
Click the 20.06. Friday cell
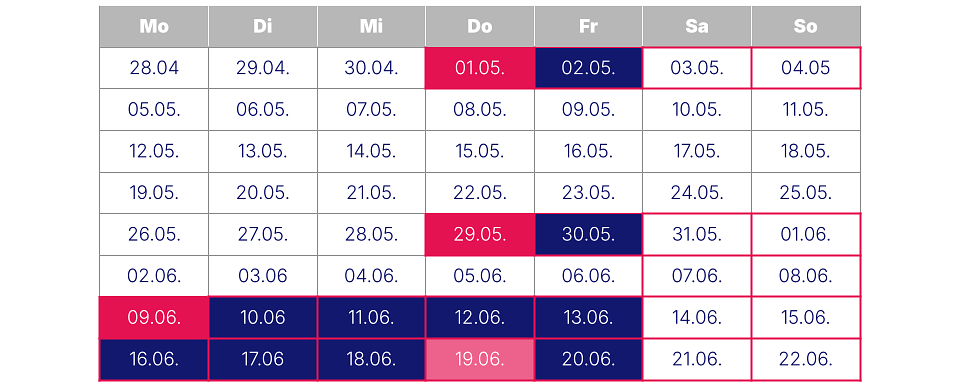(588, 359)
